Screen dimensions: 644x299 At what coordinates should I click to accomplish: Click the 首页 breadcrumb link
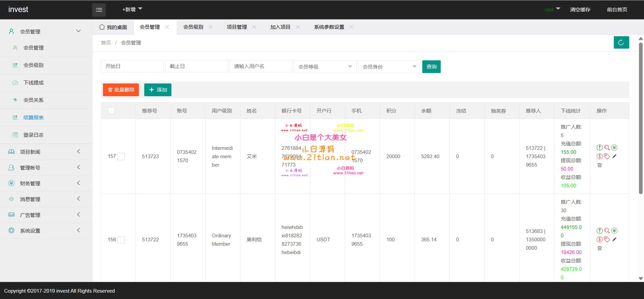(106, 43)
